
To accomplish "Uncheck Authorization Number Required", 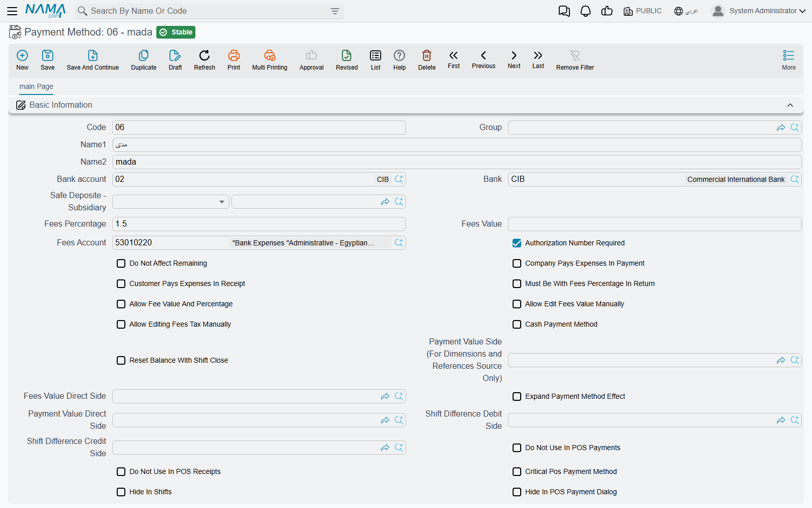I will pos(517,243).
